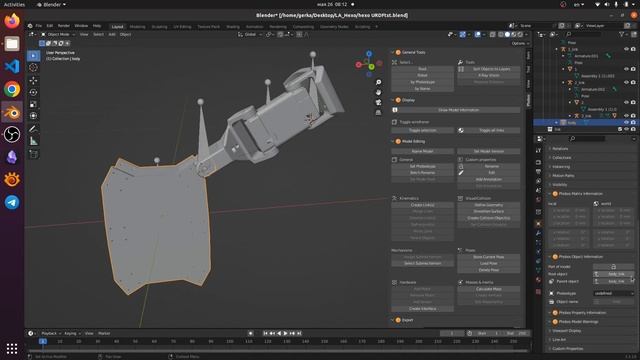Toggle snapping magnet in header
Viewport: 640px width, 360px height.
[280, 35]
